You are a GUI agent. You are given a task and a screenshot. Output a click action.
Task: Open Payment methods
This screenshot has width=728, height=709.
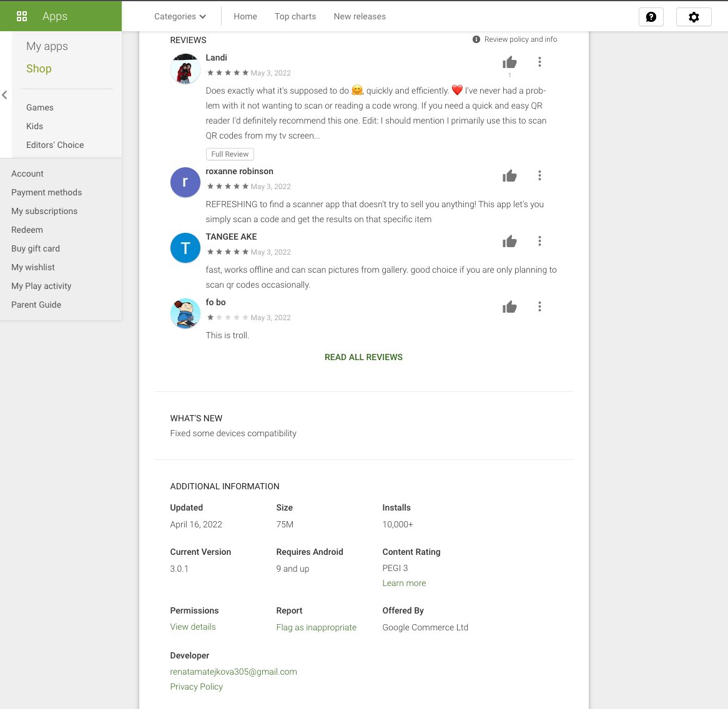[46, 192]
